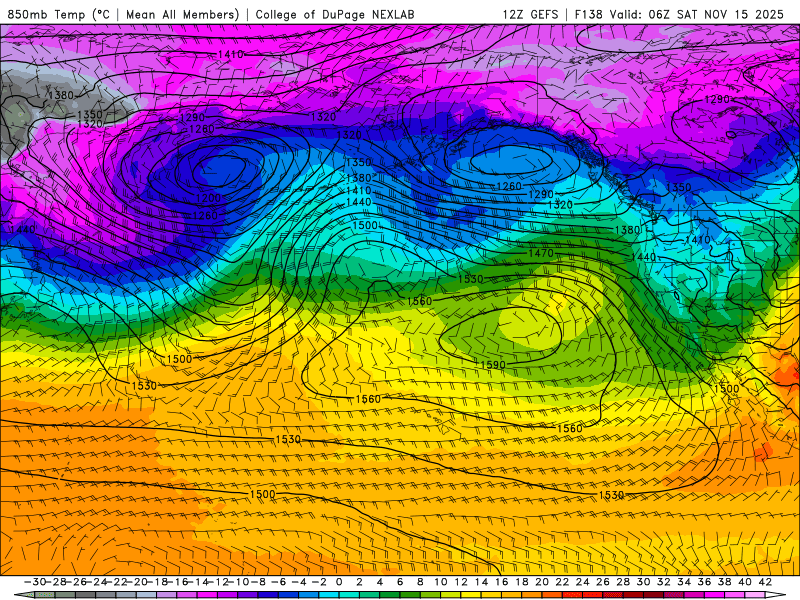Select the 0 value on the color scale
Image resolution: width=800 pixels, height=600 pixels.
(x=339, y=582)
